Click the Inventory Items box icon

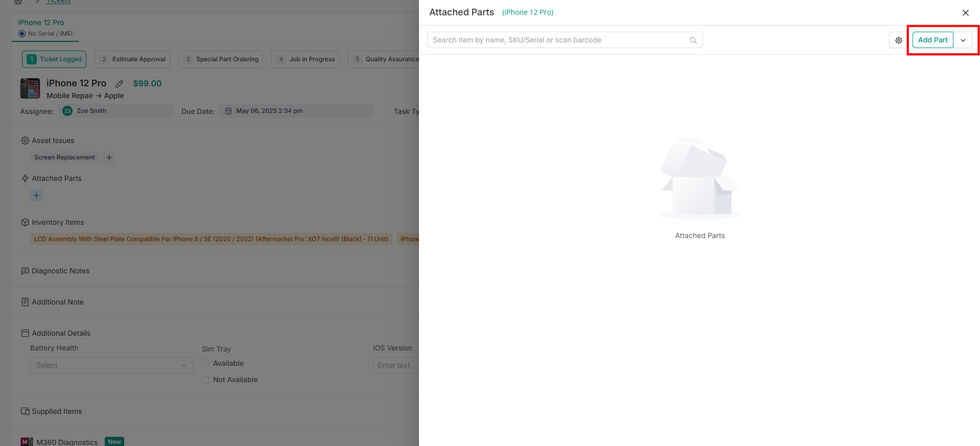(25, 222)
